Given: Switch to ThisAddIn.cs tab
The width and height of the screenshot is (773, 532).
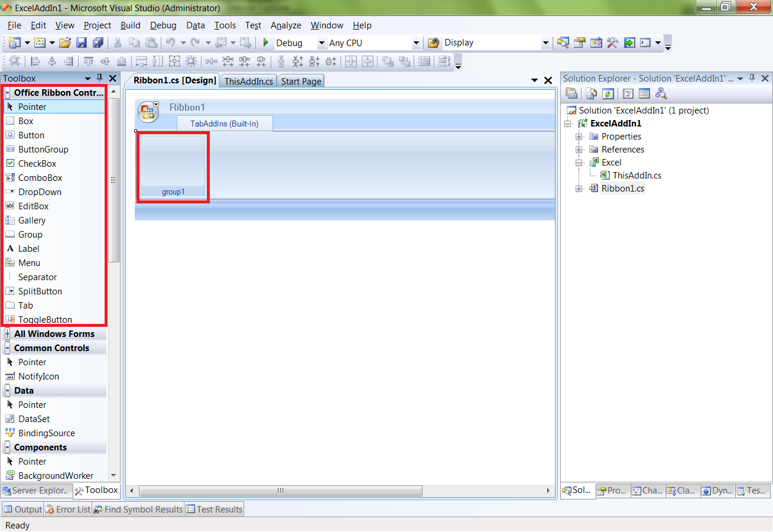Looking at the screenshot, I should [249, 81].
